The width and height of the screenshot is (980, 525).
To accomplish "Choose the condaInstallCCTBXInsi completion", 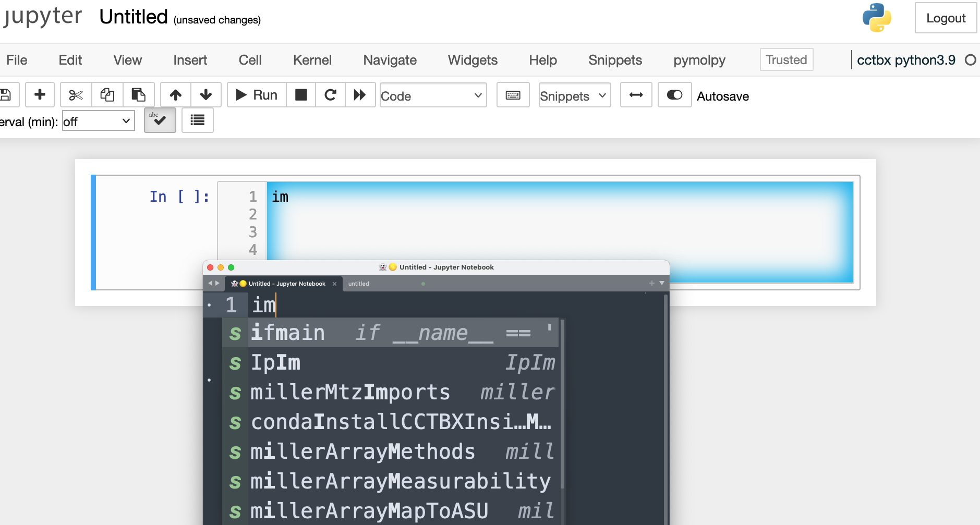I will 391,422.
